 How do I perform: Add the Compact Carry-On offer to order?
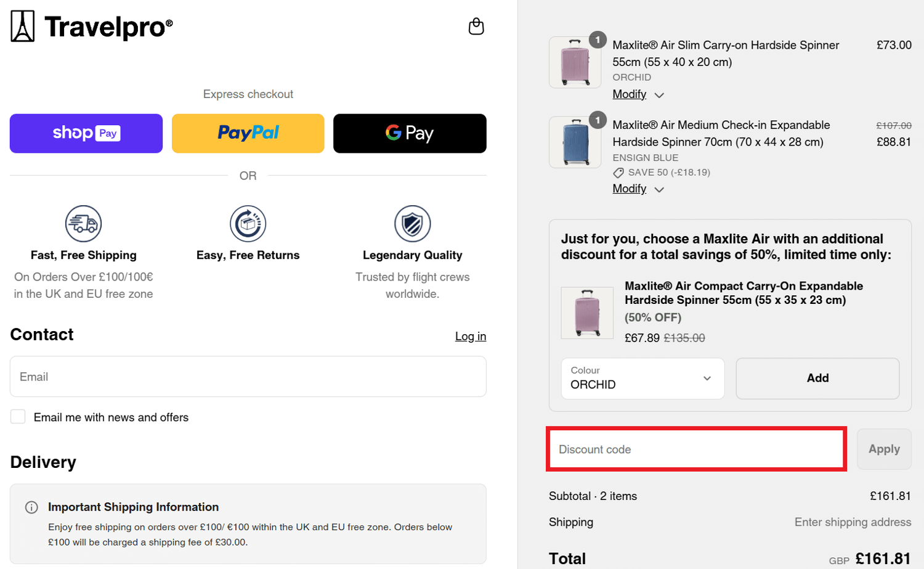pyautogui.click(x=817, y=378)
